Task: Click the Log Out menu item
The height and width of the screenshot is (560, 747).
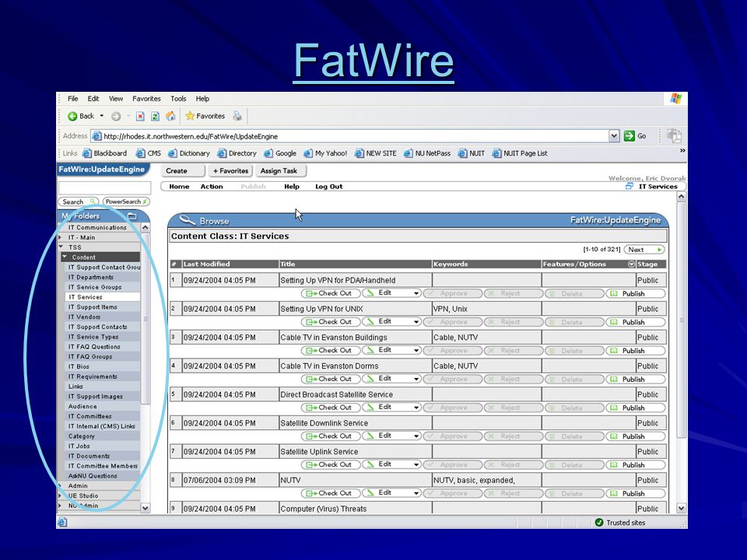Action: pos(328,186)
